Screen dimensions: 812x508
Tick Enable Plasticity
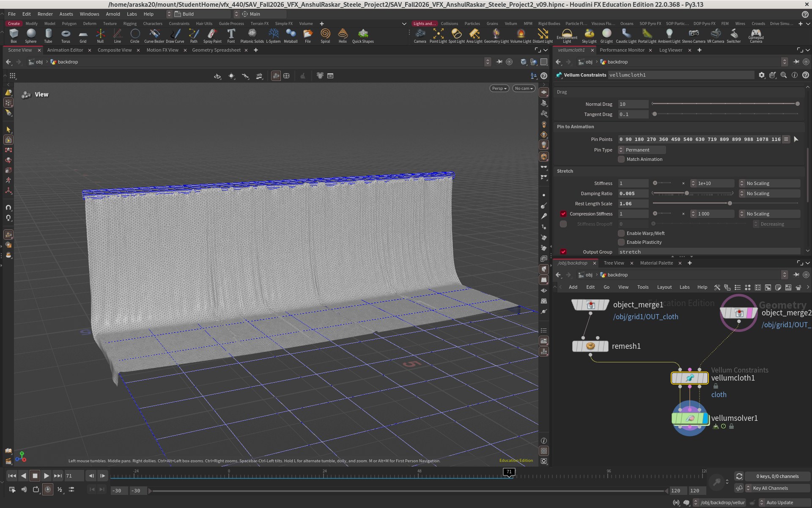point(621,242)
